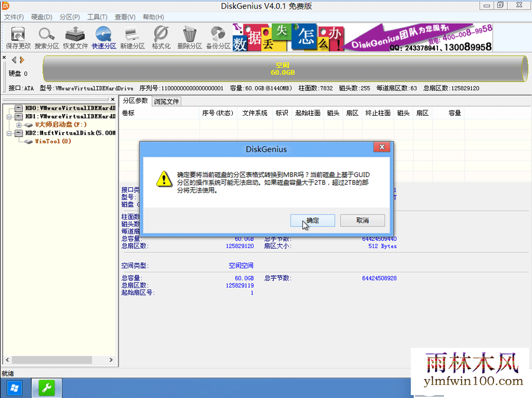Viewport: 532px width, 398px height.
Task: Go to the next disk with the orange right arrow
Action: pos(22,60)
